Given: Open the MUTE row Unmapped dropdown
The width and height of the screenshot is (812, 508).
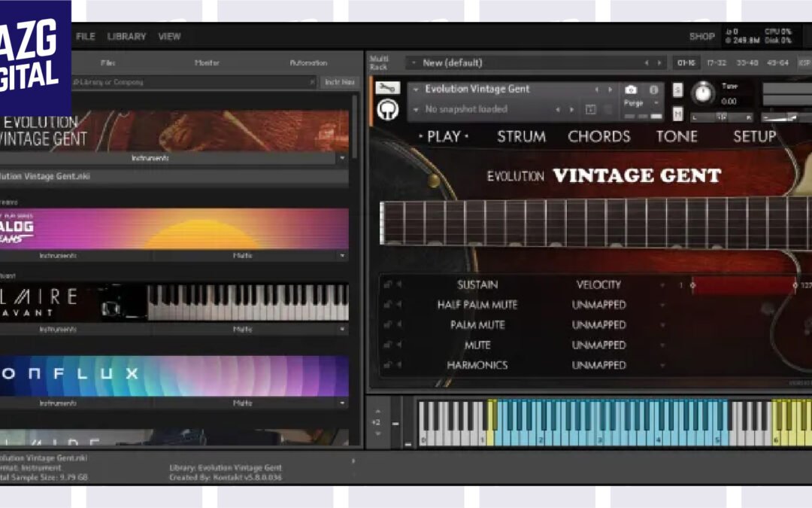Looking at the screenshot, I should click(662, 345).
